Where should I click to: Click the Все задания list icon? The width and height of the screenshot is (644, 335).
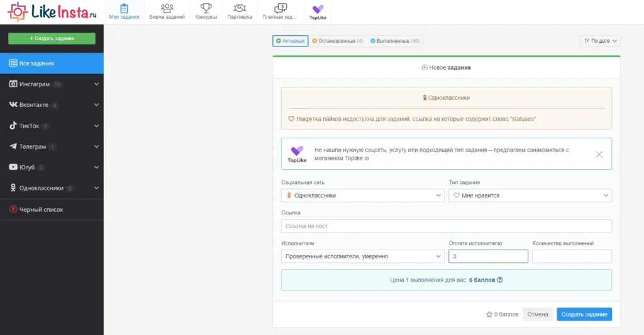13,63
